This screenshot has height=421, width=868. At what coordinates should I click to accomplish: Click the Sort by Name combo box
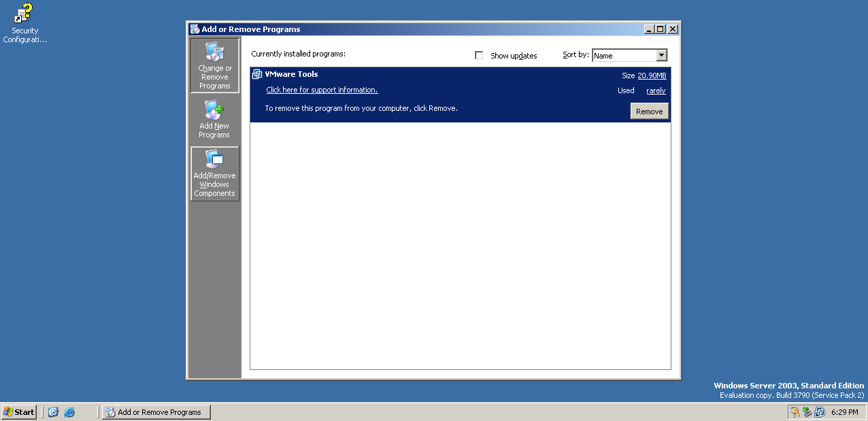629,56
